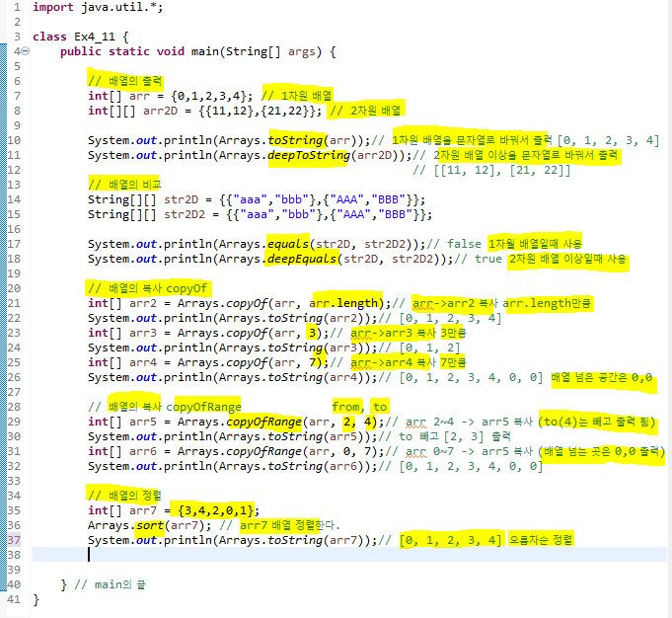Click 'arr.length' argument on line 21
This screenshot has width=672, height=618.
(343, 303)
